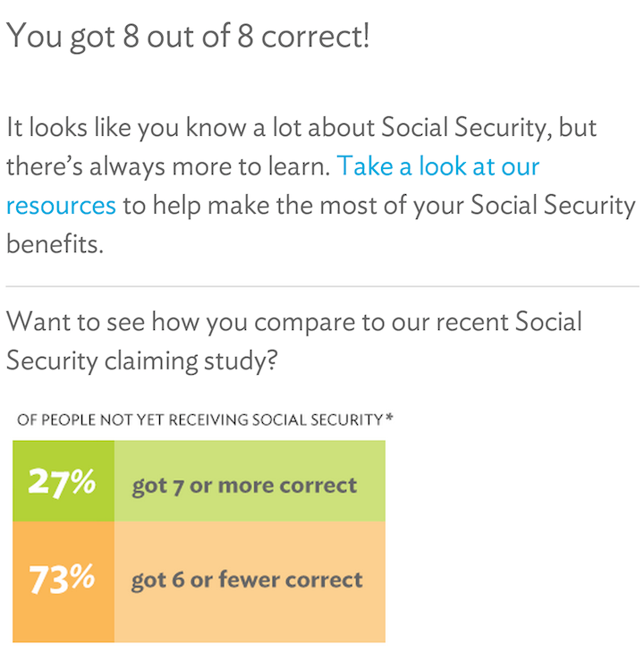The image size is (644, 661).
Task: Open the "Take a look at our" link
Action: 438,165
